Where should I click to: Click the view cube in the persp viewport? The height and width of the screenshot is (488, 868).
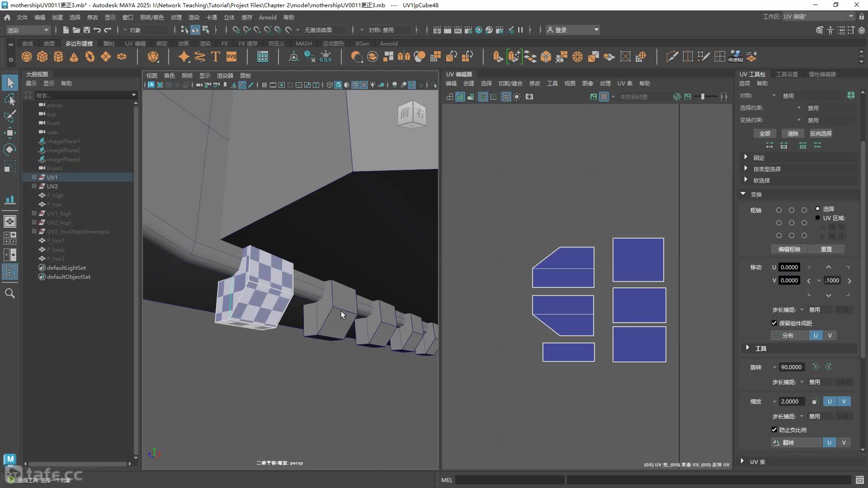tap(412, 114)
